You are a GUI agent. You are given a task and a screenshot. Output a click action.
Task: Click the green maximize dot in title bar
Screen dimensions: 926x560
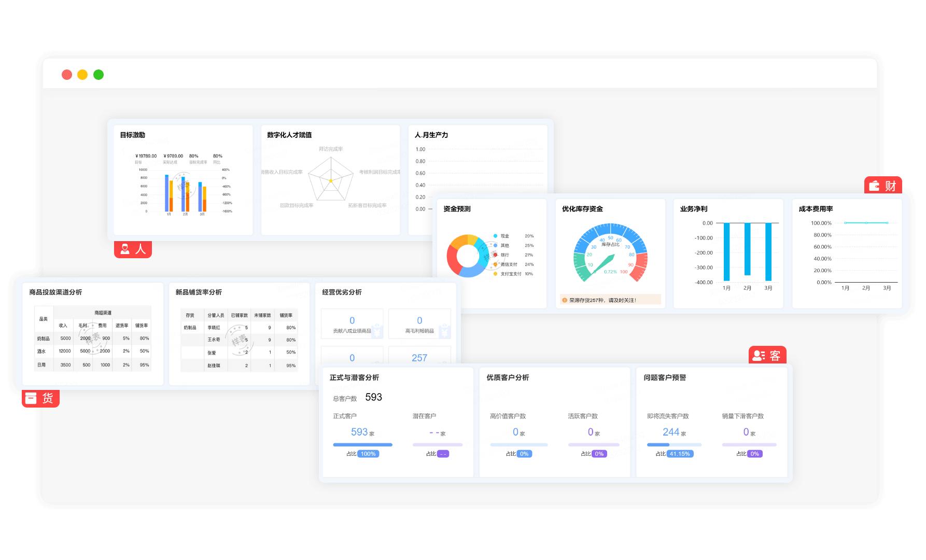[x=99, y=75]
